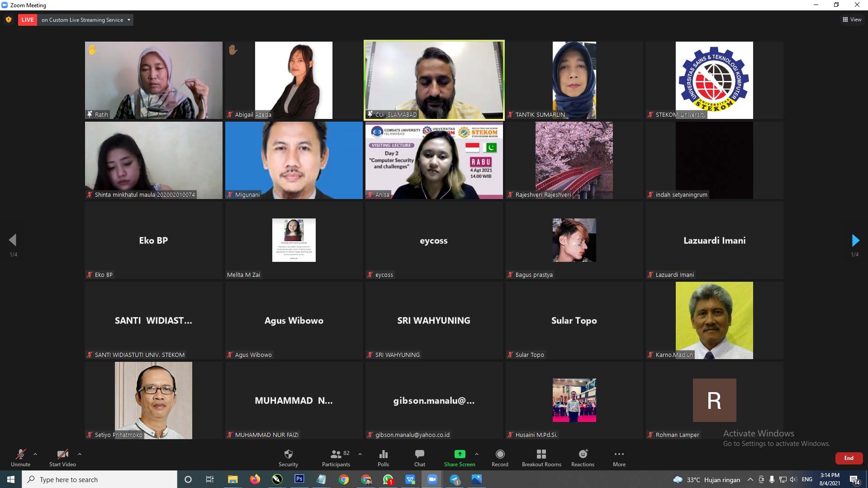868x488 pixels.
Task: Select Anisa's video tile
Action: pos(434,160)
